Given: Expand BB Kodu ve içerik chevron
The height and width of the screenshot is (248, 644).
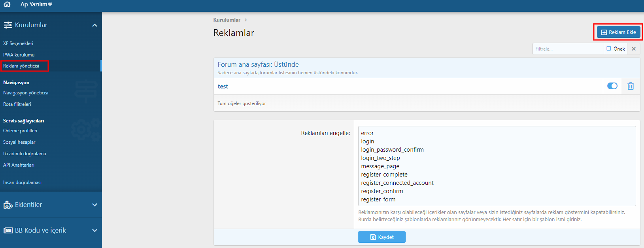Looking at the screenshot, I should [x=94, y=230].
